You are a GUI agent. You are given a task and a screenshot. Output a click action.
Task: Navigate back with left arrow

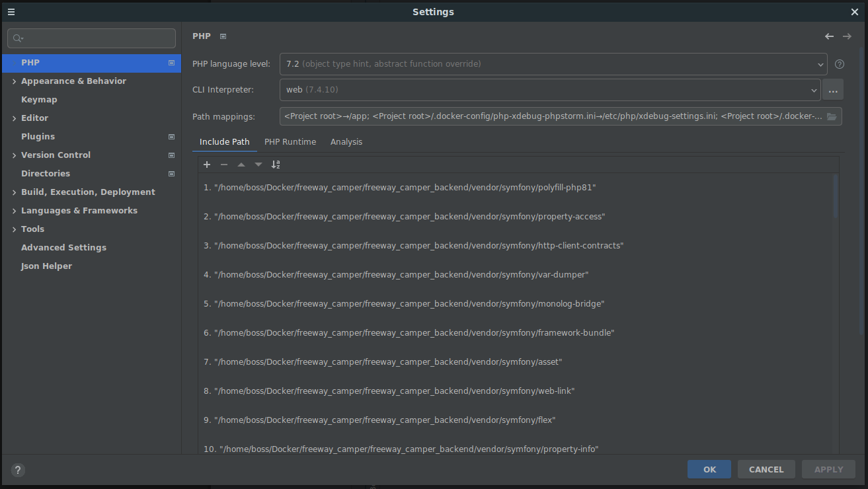tap(829, 36)
